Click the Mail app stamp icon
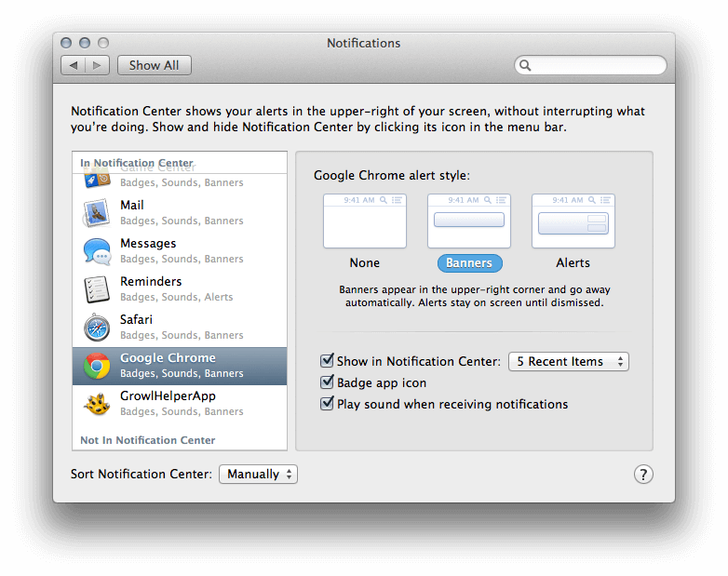The image size is (728, 576). pyautogui.click(x=97, y=213)
